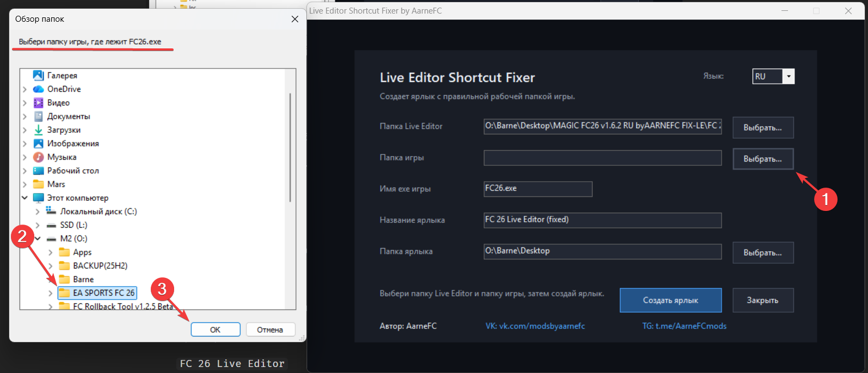Click the empty Папка игры field
This screenshot has width=868, height=373.
click(x=602, y=158)
